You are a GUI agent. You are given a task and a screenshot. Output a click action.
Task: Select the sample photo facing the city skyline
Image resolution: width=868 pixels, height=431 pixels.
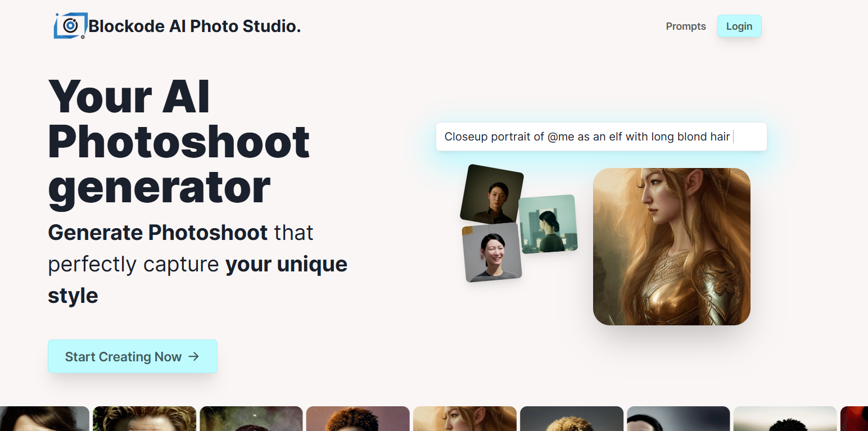pyautogui.click(x=548, y=224)
